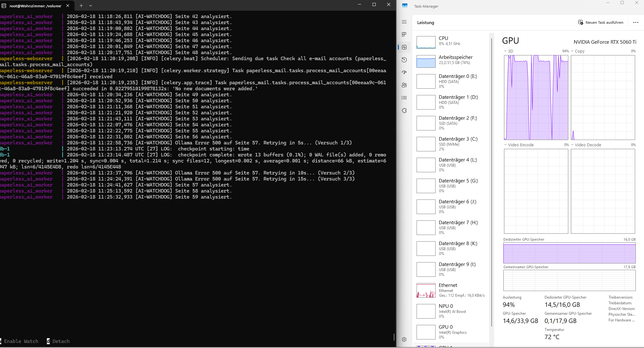The image size is (644, 348).
Task: Add a new terminal tab
Action: point(81,5)
